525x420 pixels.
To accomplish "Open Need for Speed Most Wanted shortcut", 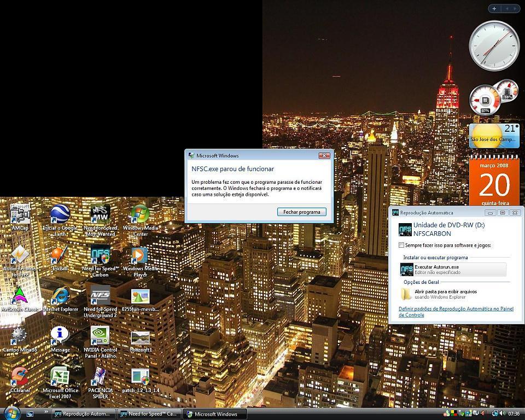I will (100, 214).
